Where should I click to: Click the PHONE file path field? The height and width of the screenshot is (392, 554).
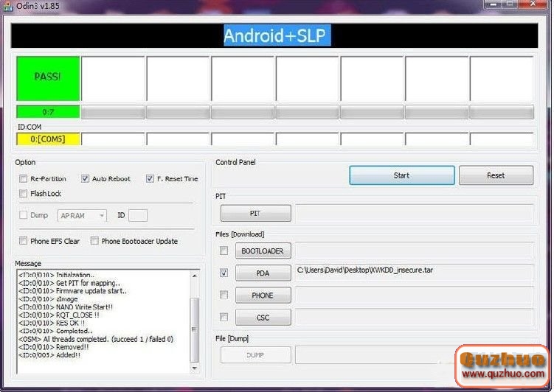pyautogui.click(x=415, y=295)
